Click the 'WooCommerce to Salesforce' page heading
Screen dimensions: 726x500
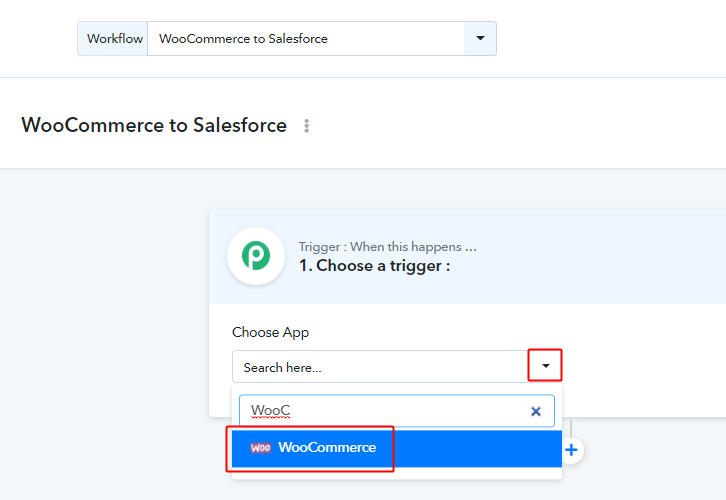(x=154, y=125)
